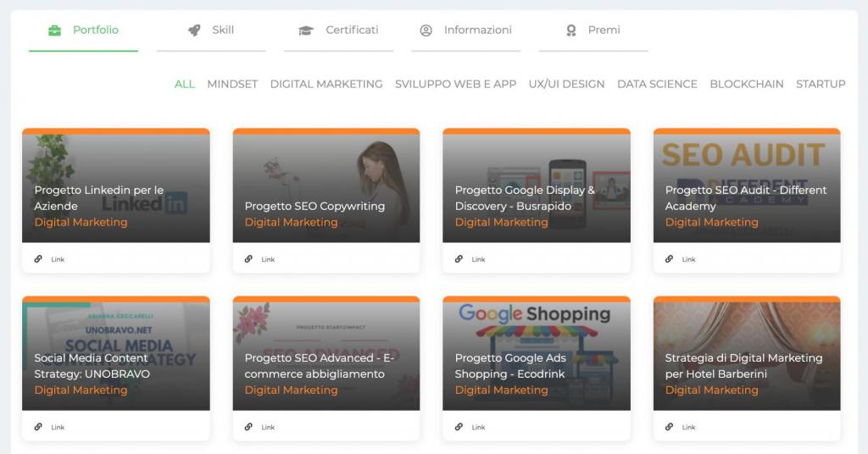The height and width of the screenshot is (454, 868).
Task: Click the rocket icon beside Skill
Action: point(194,30)
